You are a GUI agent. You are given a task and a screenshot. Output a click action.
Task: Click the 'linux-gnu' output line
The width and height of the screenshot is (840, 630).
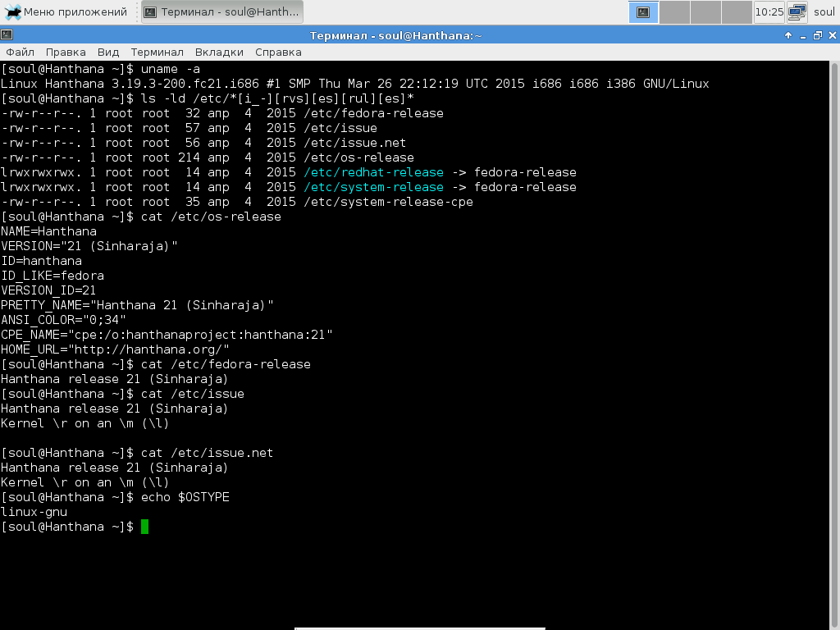click(34, 512)
